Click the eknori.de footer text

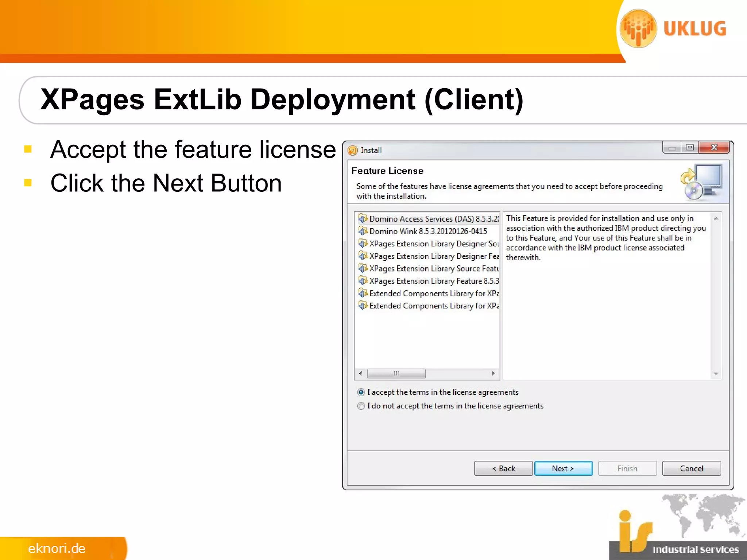pos(57,548)
